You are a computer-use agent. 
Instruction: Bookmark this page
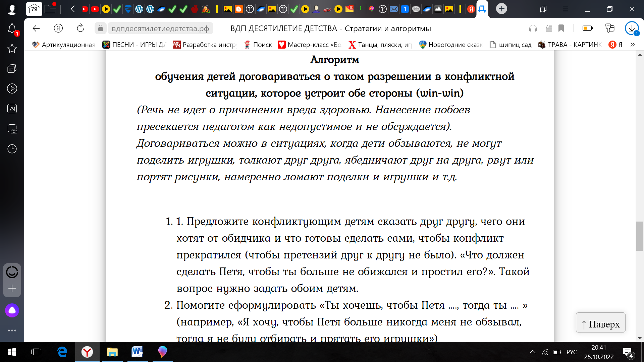561,28
